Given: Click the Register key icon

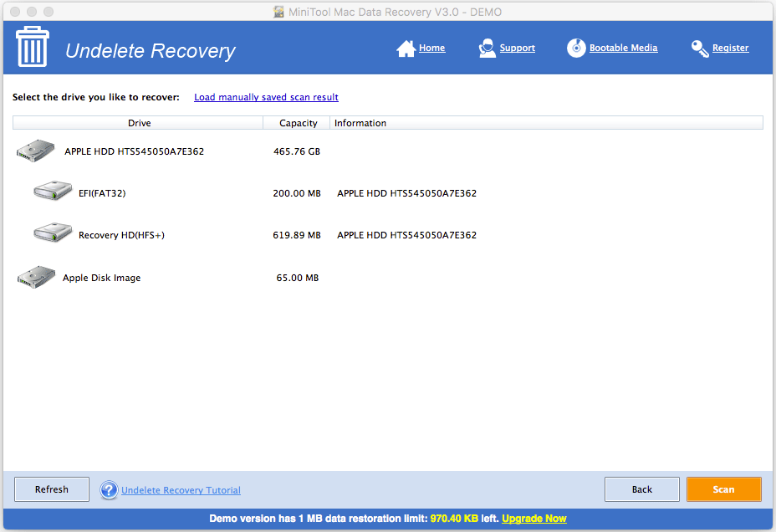Looking at the screenshot, I should [x=700, y=49].
